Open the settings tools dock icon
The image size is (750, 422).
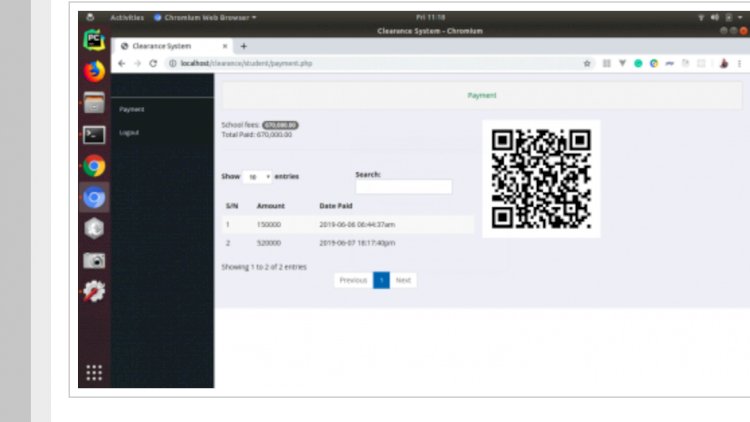[x=94, y=291]
